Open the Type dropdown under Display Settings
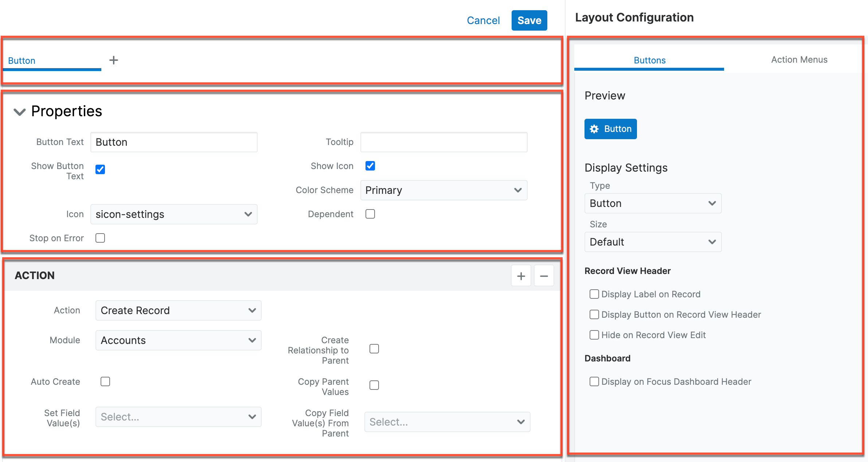The width and height of the screenshot is (868, 462). (653, 203)
